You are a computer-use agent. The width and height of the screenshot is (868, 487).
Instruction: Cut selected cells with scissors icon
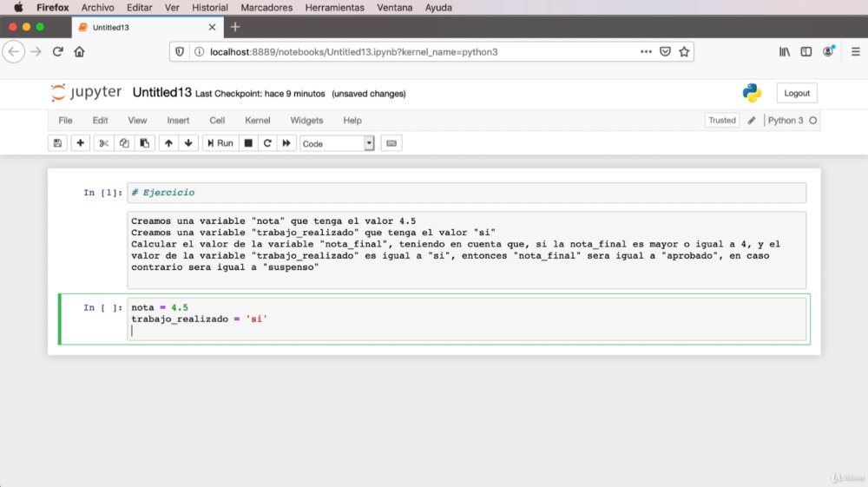point(103,143)
